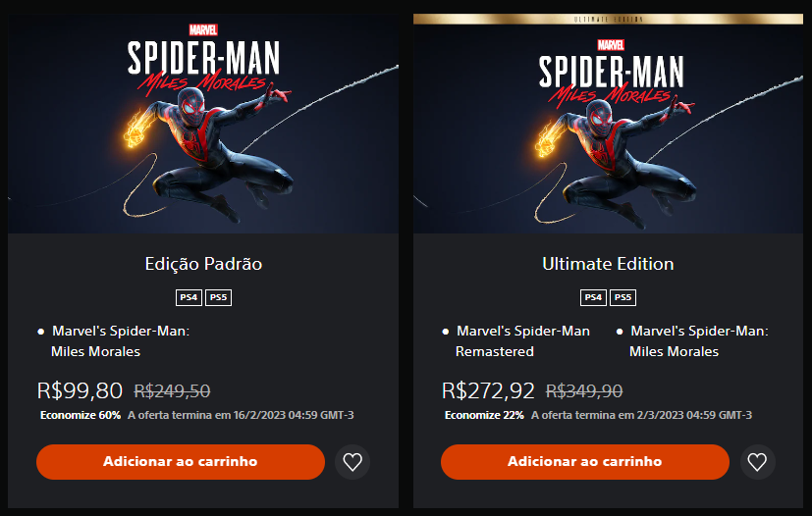The image size is (812, 516).
Task: Click the PS5 badge under Edição Padrão
Action: pos(218,297)
